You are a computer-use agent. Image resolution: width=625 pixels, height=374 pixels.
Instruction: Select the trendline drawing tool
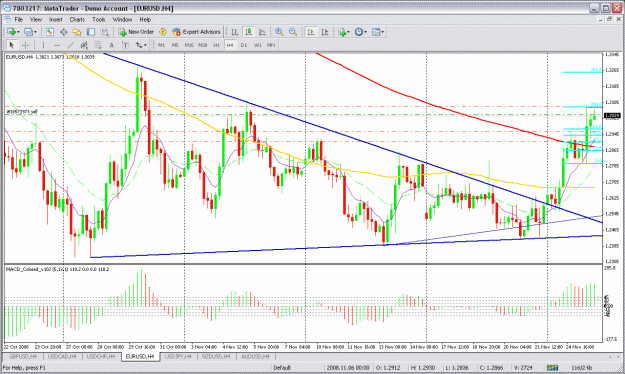[71, 45]
